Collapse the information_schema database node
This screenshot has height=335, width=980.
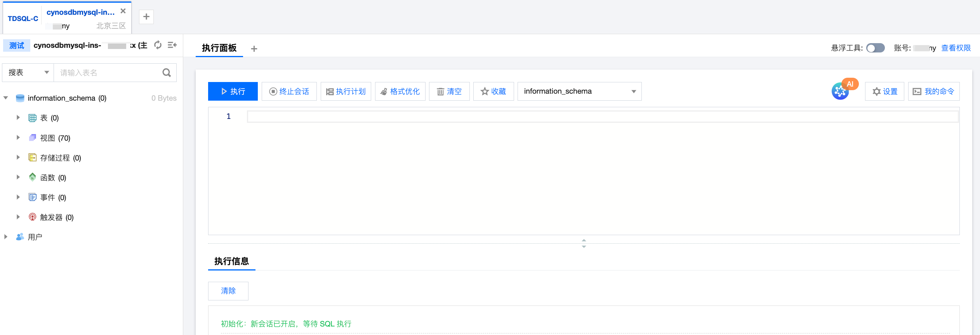coord(6,98)
